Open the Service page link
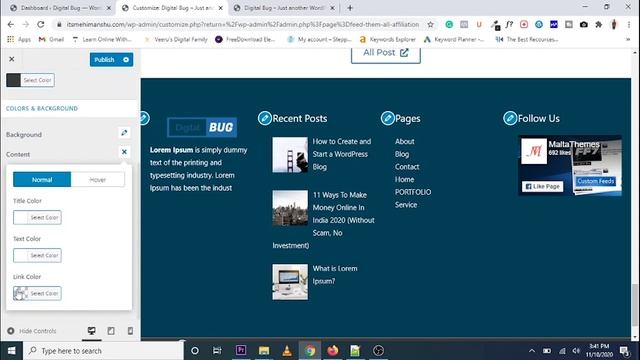 tap(406, 204)
